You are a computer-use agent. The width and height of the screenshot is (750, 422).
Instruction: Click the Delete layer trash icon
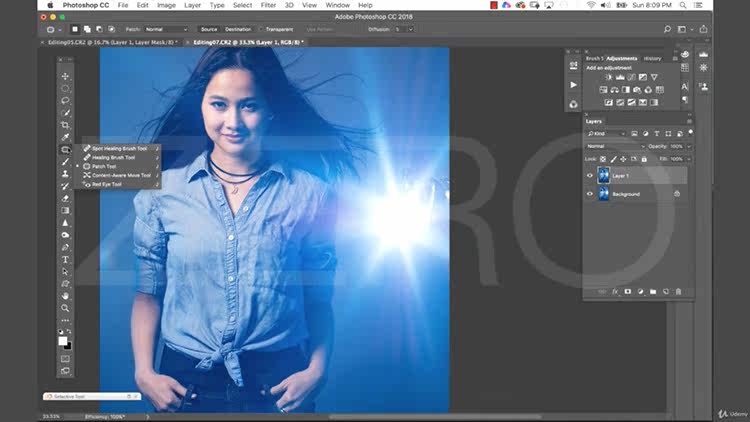(x=678, y=291)
